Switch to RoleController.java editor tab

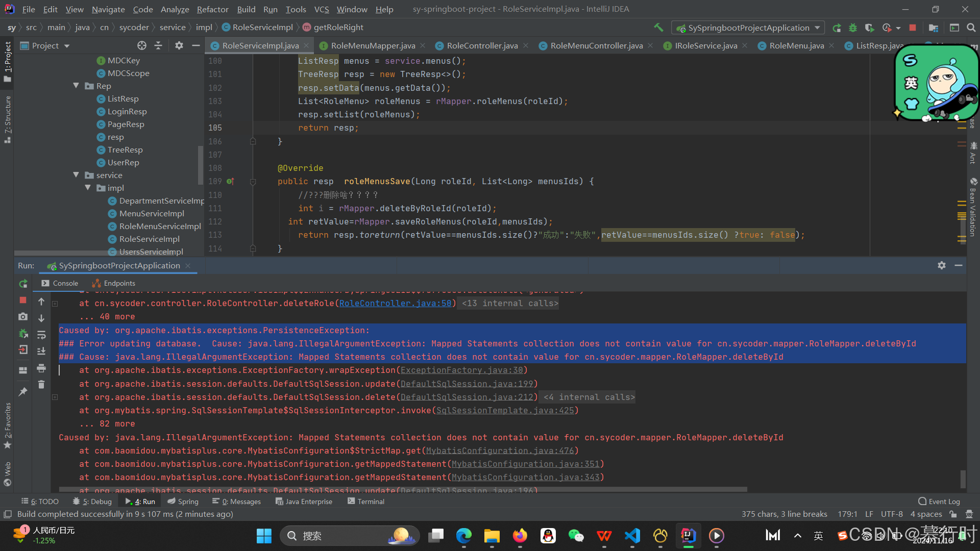pyautogui.click(x=482, y=46)
